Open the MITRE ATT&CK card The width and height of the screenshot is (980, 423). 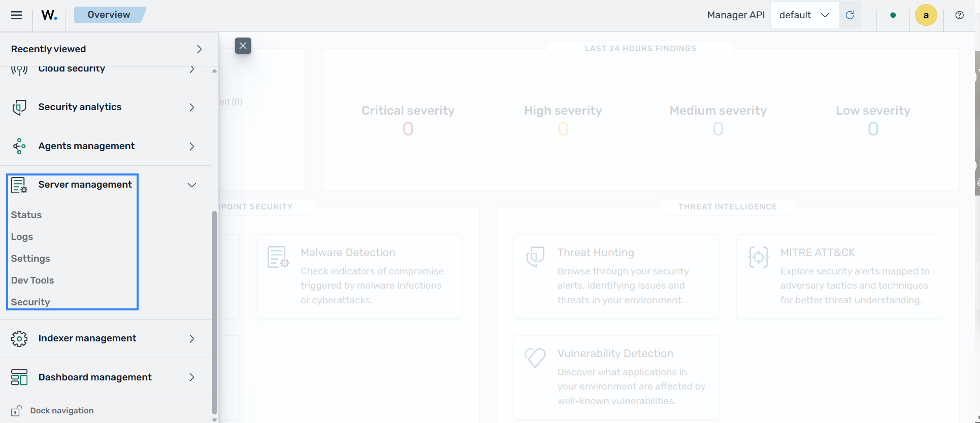[839, 276]
